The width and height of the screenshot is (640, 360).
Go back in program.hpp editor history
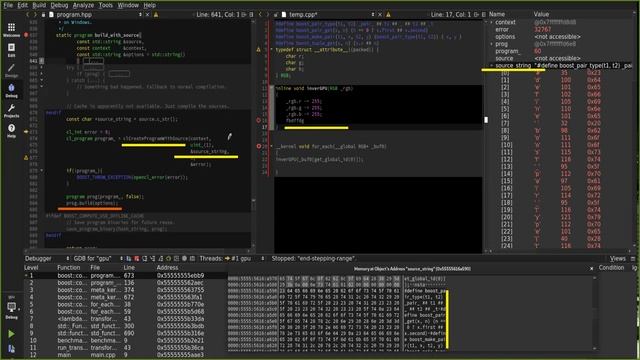28,14
